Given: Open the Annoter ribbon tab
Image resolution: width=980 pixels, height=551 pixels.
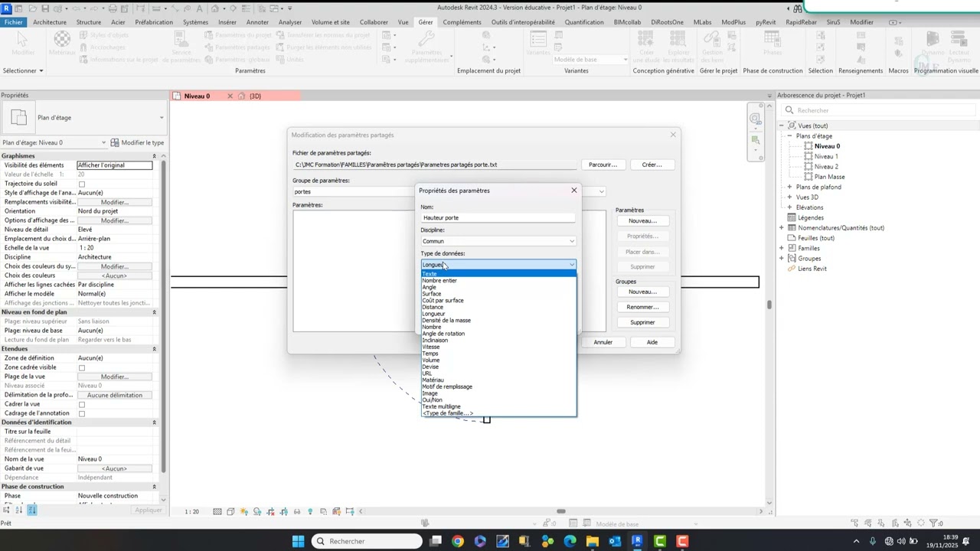Looking at the screenshot, I should tap(257, 22).
